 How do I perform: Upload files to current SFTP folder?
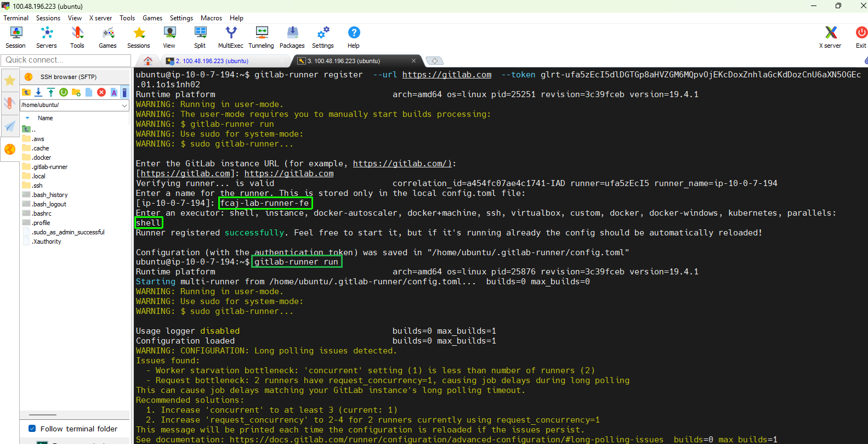[51, 92]
